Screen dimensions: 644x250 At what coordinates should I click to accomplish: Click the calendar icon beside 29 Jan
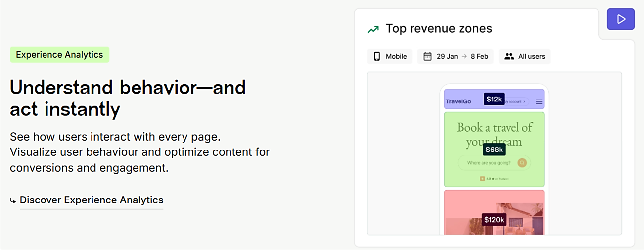click(x=428, y=56)
